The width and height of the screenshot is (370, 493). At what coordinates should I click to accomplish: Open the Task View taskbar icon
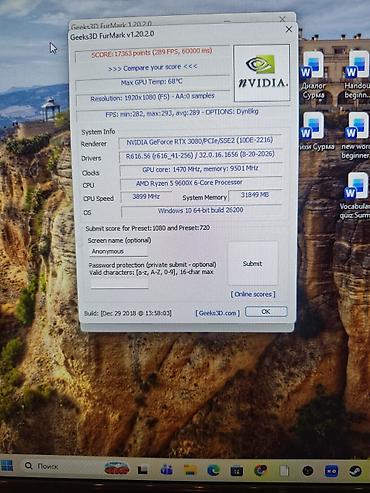click(x=143, y=470)
